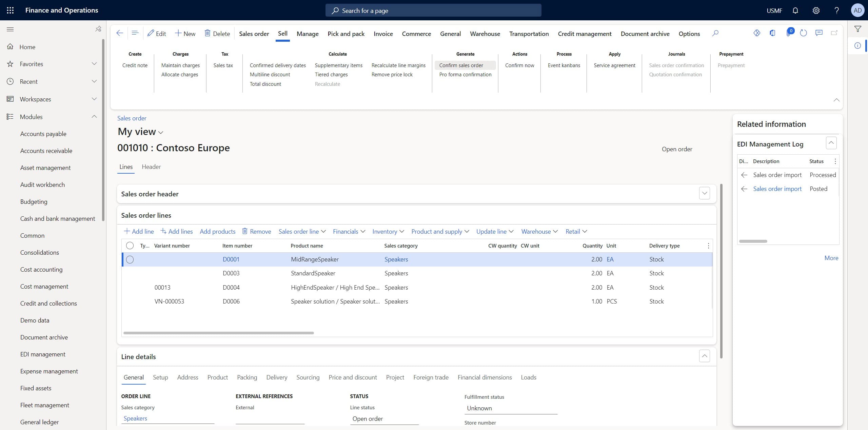Open grid options for order lines
This screenshot has height=430, width=868.
[708, 246]
